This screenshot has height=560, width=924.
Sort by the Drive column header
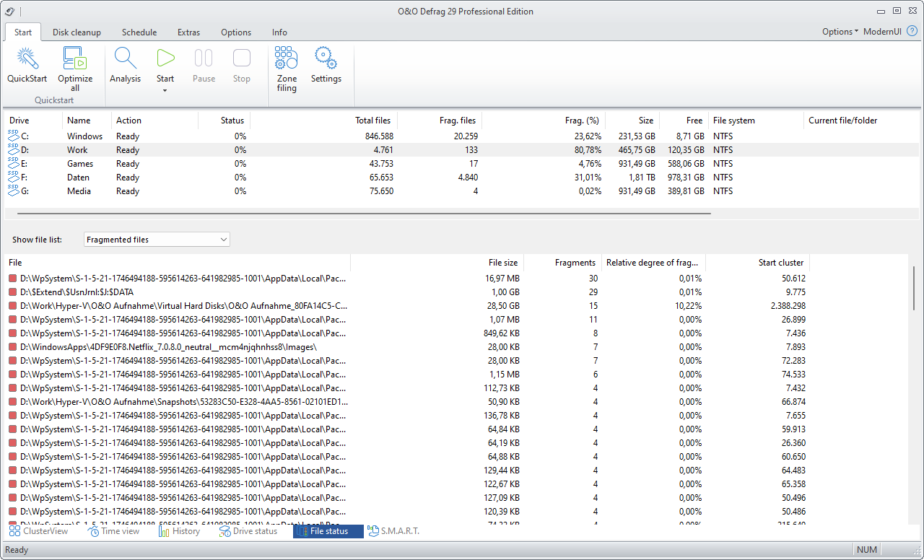[34, 121]
